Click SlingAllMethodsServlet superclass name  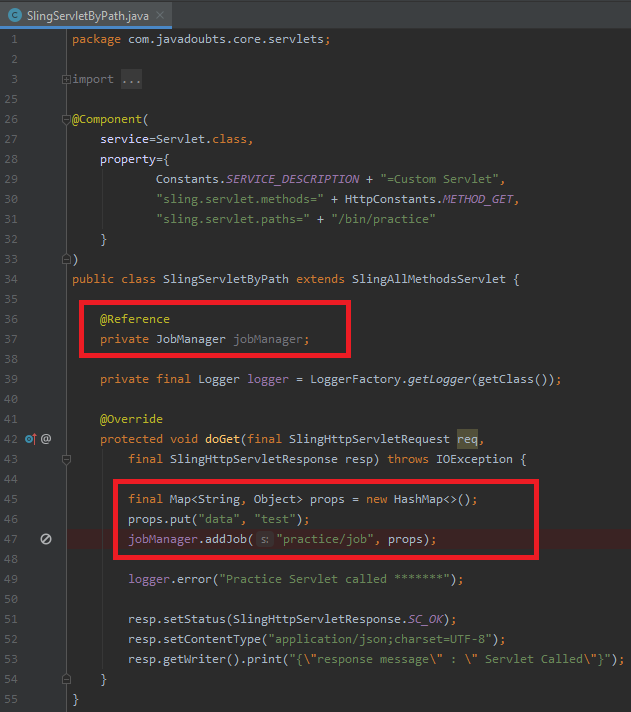coord(429,279)
